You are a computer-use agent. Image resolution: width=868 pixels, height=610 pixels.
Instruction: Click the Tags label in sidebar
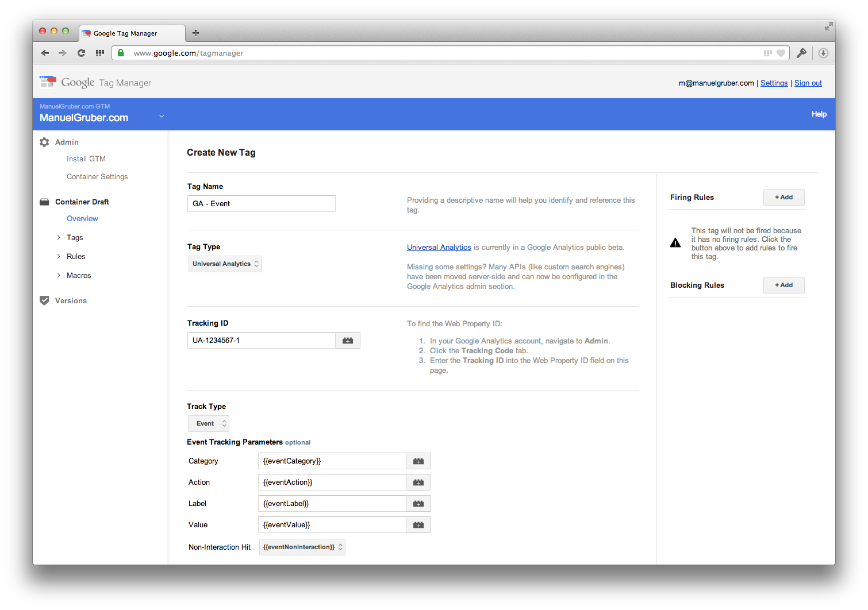click(x=75, y=237)
